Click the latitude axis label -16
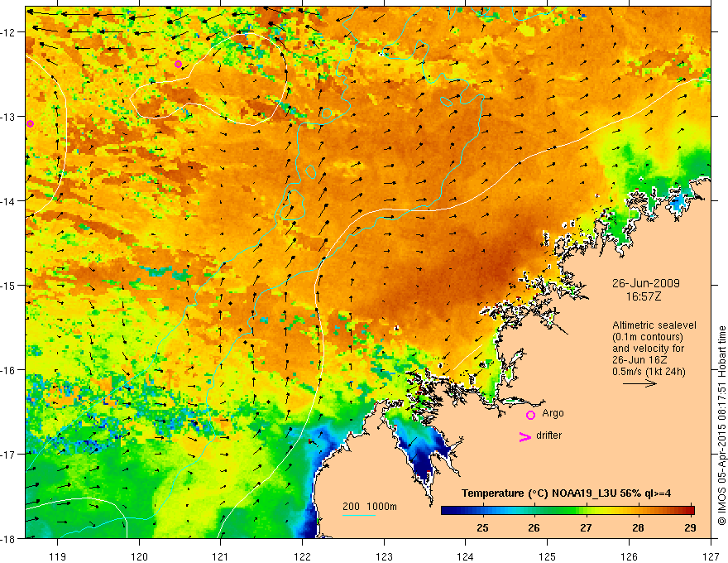The width and height of the screenshot is (728, 563). (x=9, y=370)
